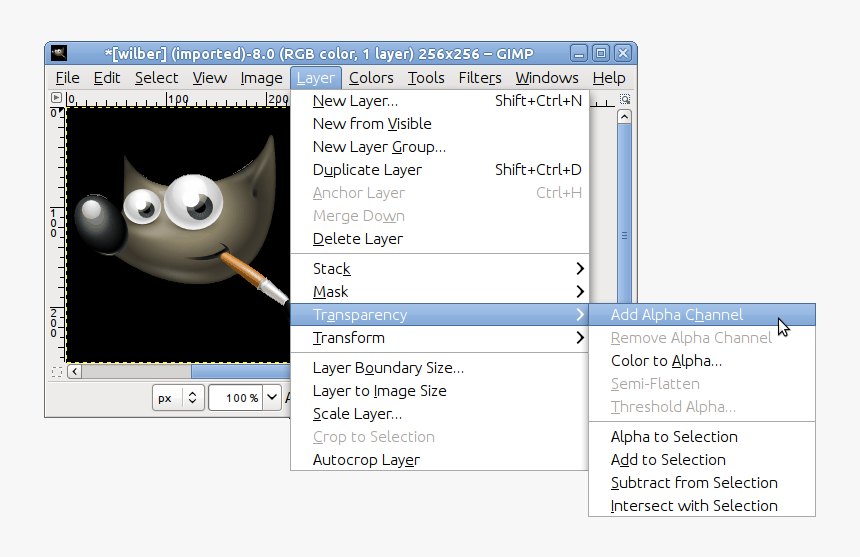Viewport: 860px width, 557px height.
Task: Open the Windows menu
Action: pyautogui.click(x=547, y=78)
